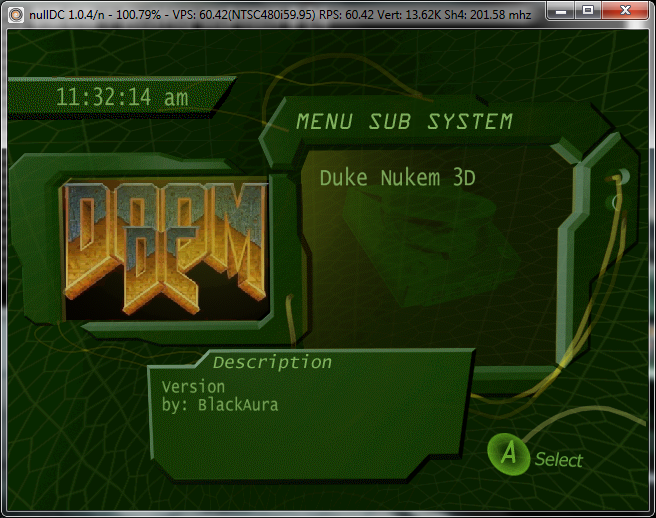Minimize the nullDC window

[x=561, y=11]
